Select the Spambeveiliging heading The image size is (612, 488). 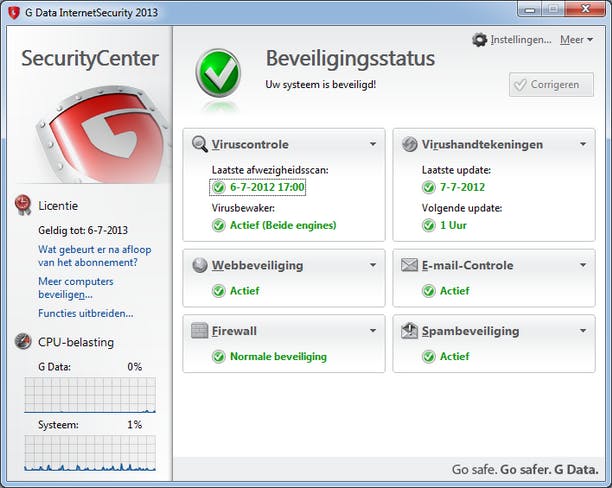point(470,331)
